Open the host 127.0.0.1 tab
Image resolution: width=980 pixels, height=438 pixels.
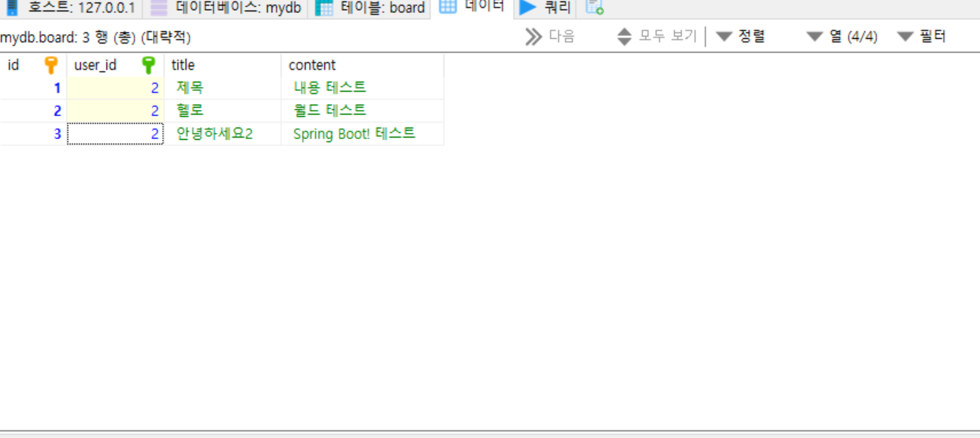tap(70, 8)
